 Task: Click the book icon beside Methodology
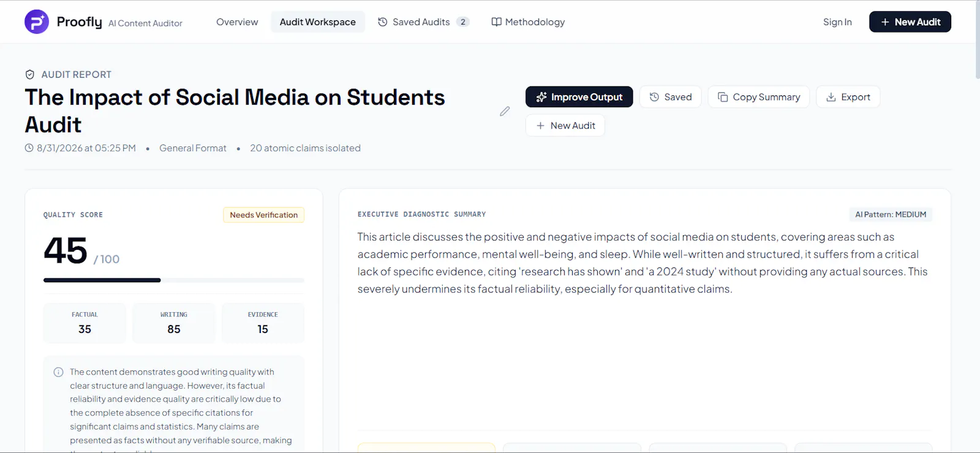(497, 22)
